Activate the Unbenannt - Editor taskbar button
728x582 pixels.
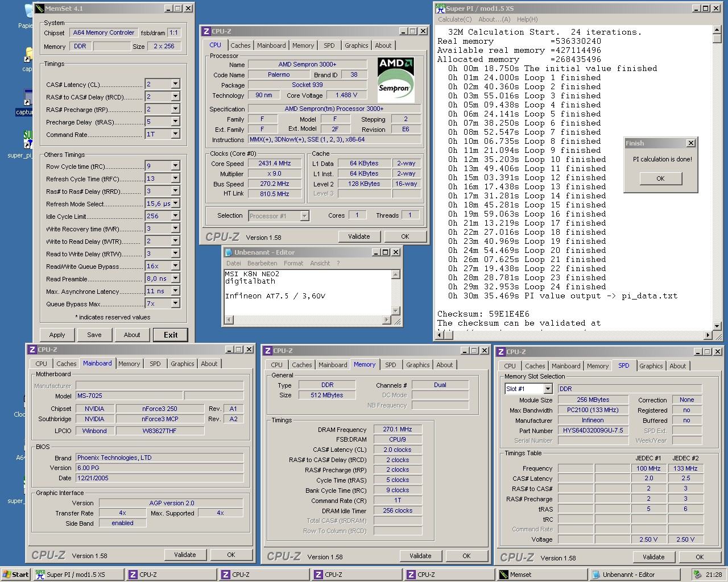coord(634,575)
